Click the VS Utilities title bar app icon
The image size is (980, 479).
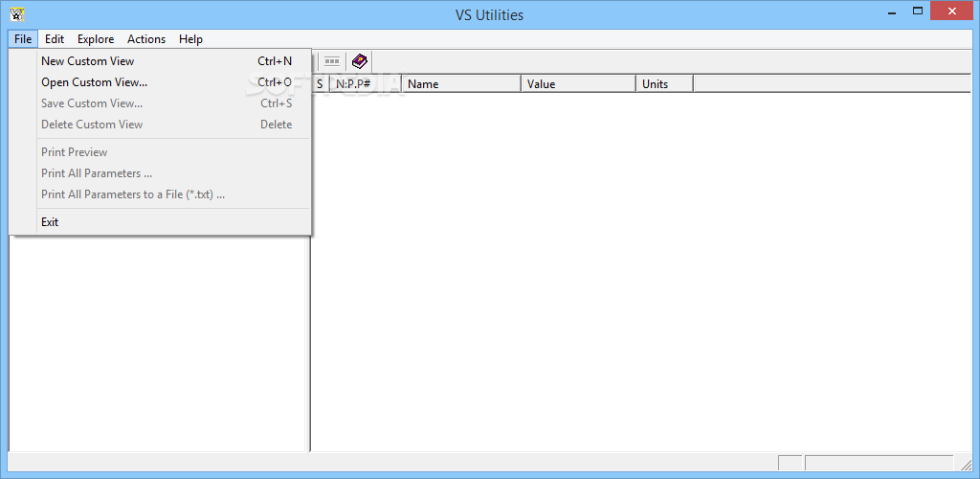(x=17, y=13)
